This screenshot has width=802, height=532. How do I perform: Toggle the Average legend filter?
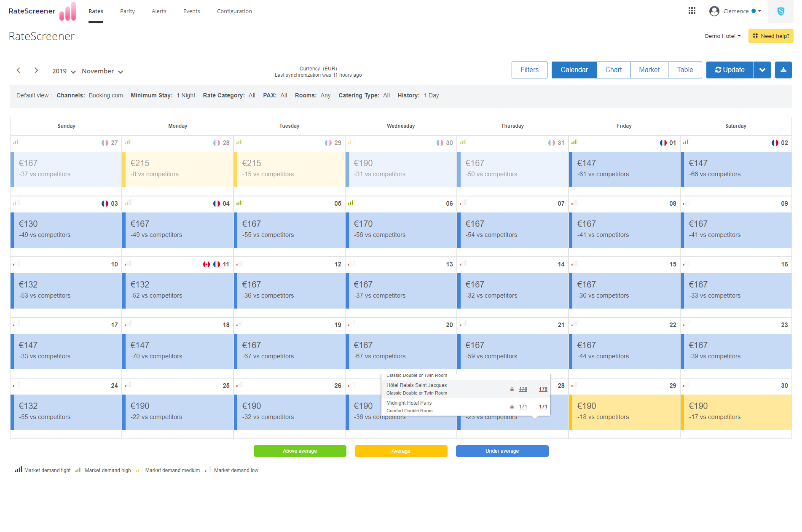click(x=401, y=451)
